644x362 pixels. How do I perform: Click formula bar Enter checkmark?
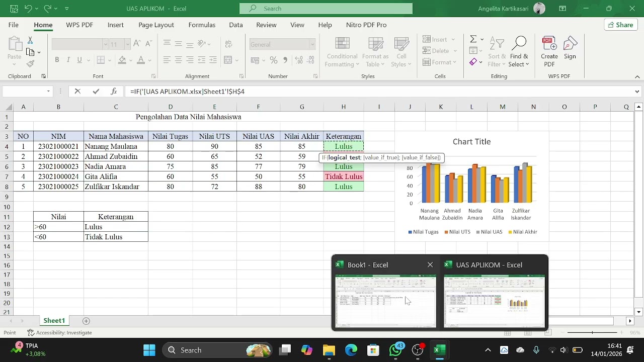coord(96,92)
